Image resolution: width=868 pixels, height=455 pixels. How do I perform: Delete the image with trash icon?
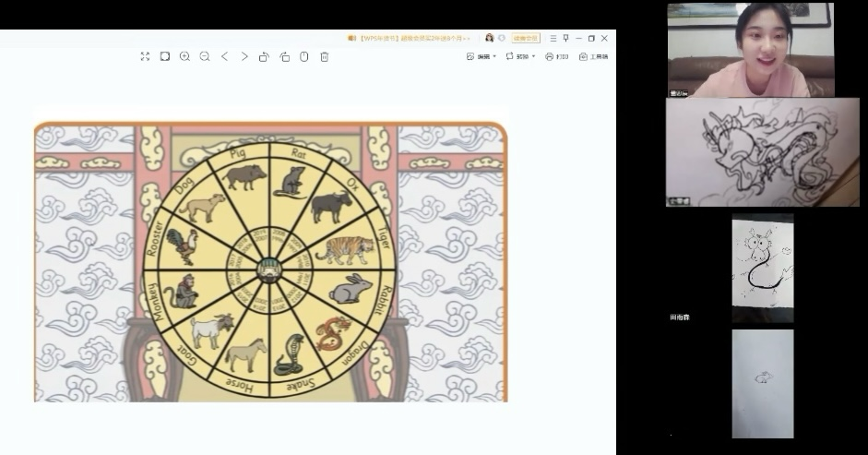(x=325, y=56)
